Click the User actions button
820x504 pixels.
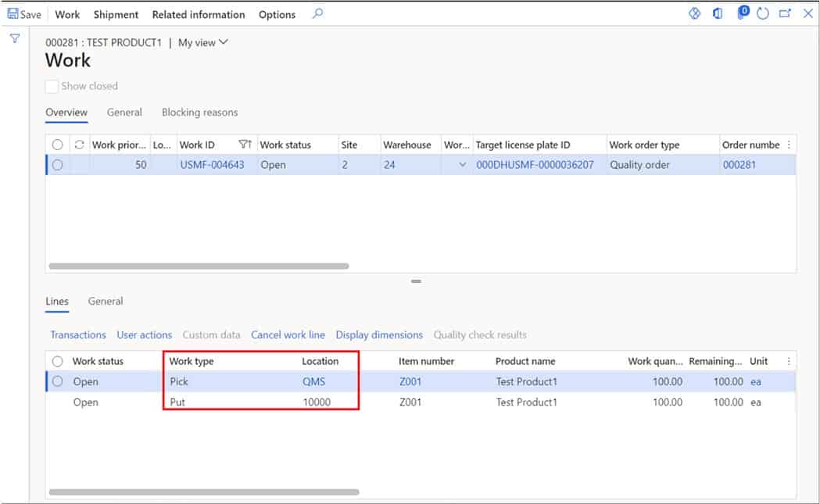click(x=145, y=335)
